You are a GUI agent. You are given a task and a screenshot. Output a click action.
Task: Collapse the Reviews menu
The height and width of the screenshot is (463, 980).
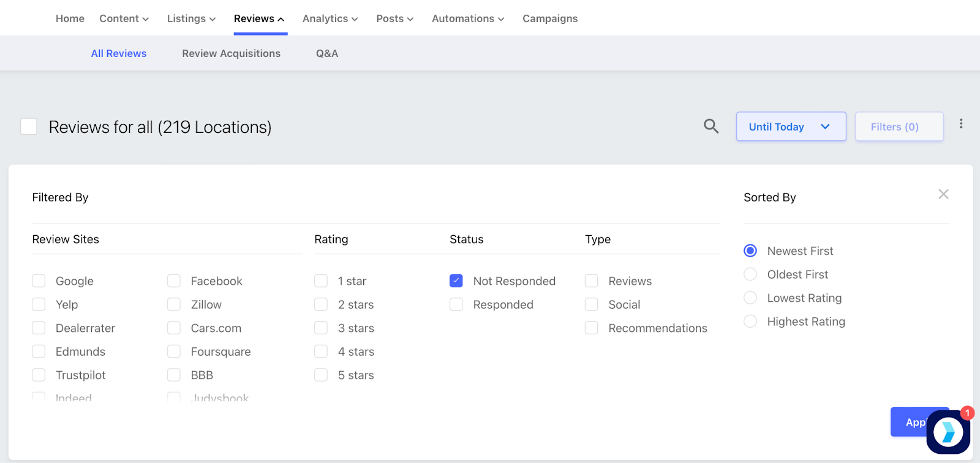coord(260,18)
